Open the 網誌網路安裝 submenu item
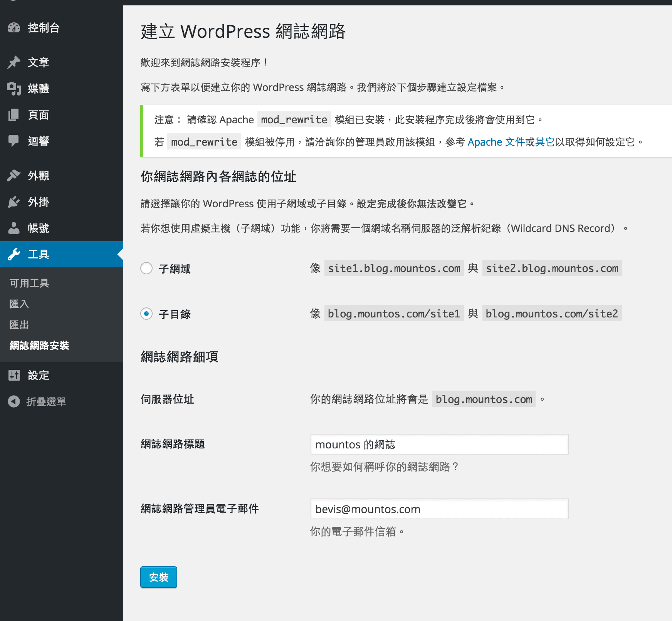 (39, 346)
